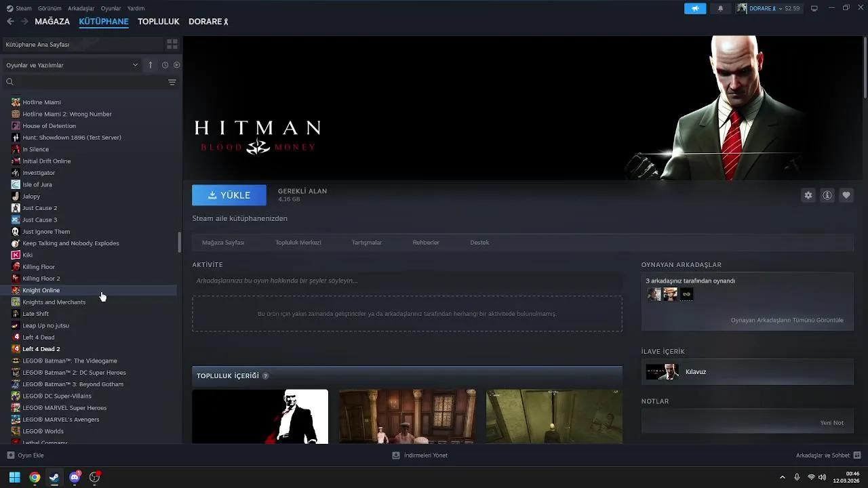Open the Mağaza Sayfası link

tap(223, 243)
